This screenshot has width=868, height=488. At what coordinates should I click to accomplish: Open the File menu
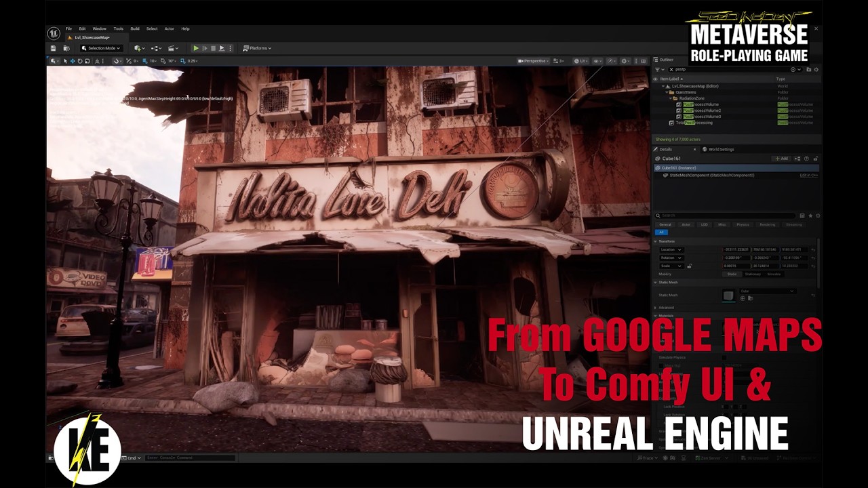68,28
